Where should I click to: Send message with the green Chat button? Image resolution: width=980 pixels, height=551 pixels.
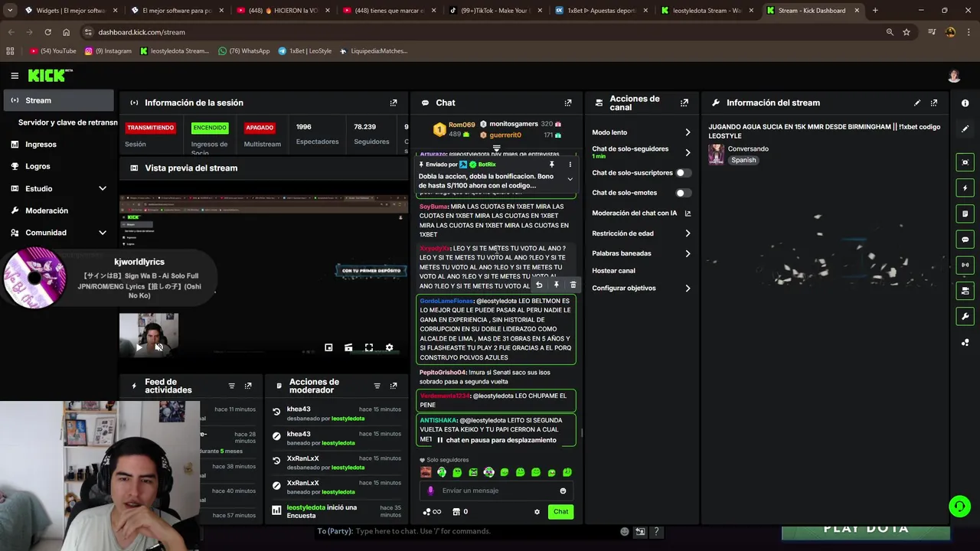tap(561, 512)
